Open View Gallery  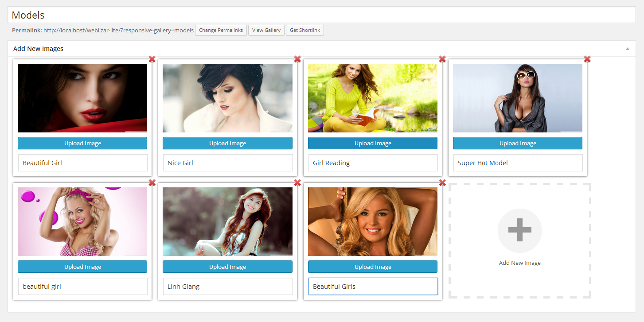[266, 30]
